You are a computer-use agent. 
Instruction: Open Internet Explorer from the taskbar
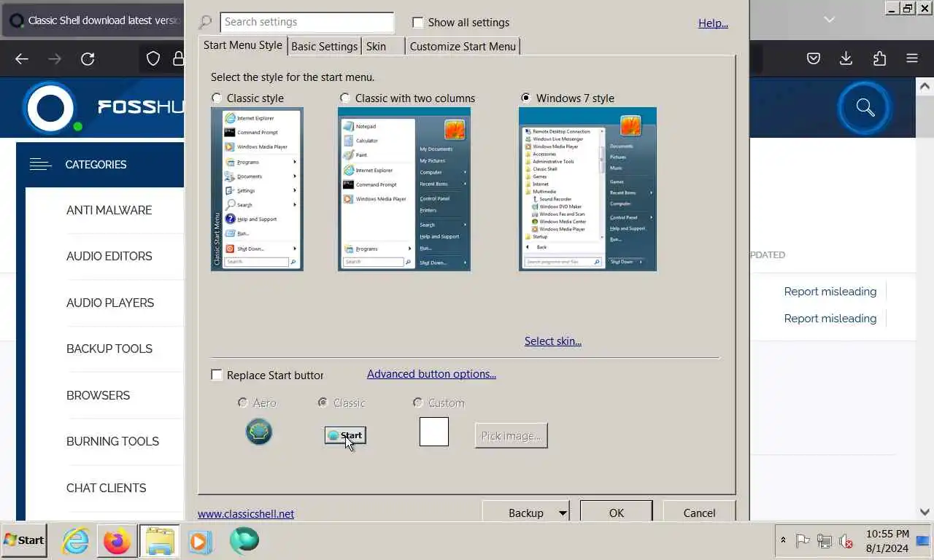75,541
